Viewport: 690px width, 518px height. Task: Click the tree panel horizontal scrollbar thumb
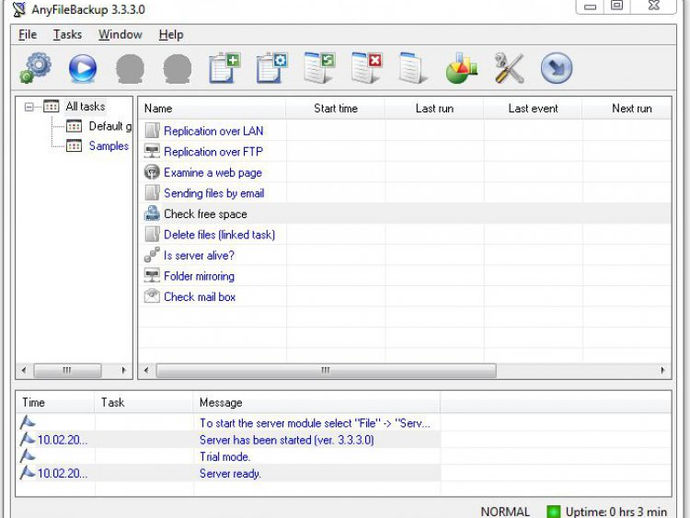tap(67, 370)
